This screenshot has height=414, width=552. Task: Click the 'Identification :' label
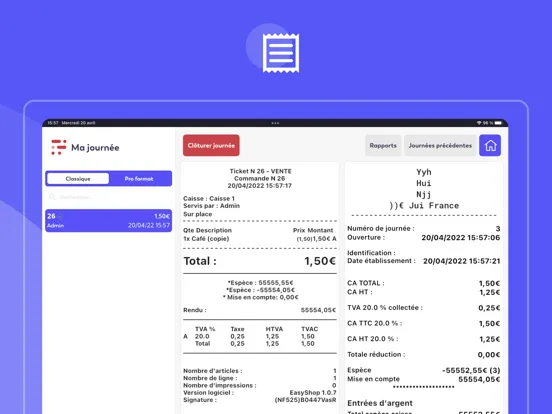[371, 253]
